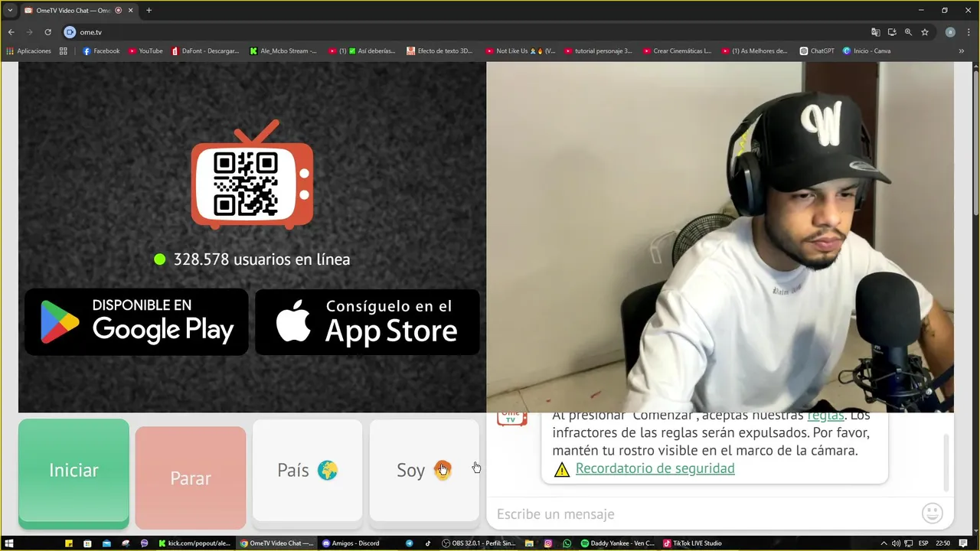Open the TikTok icon in the taskbar
The image size is (980, 551).
[x=428, y=543]
